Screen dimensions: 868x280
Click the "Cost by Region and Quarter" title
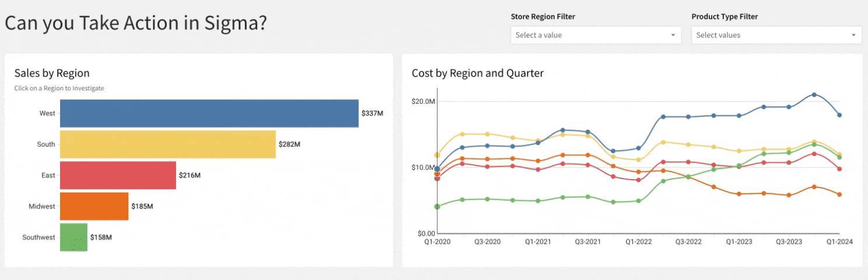477,73
